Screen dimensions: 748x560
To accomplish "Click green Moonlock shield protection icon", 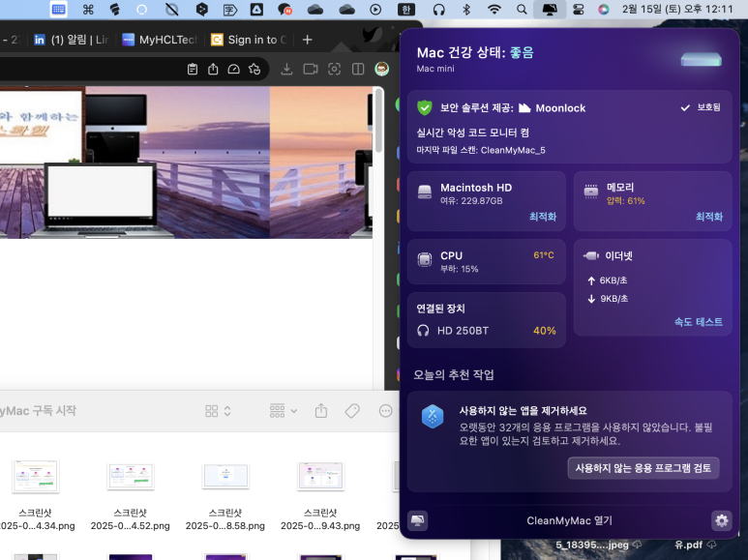I will [424, 107].
